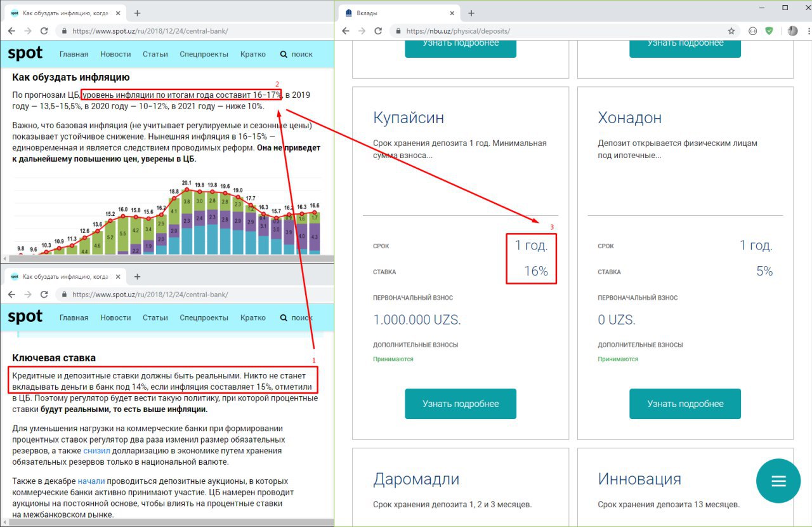The height and width of the screenshot is (527, 812).
Task: Open profile avatar in nbu browser window
Action: click(x=792, y=30)
